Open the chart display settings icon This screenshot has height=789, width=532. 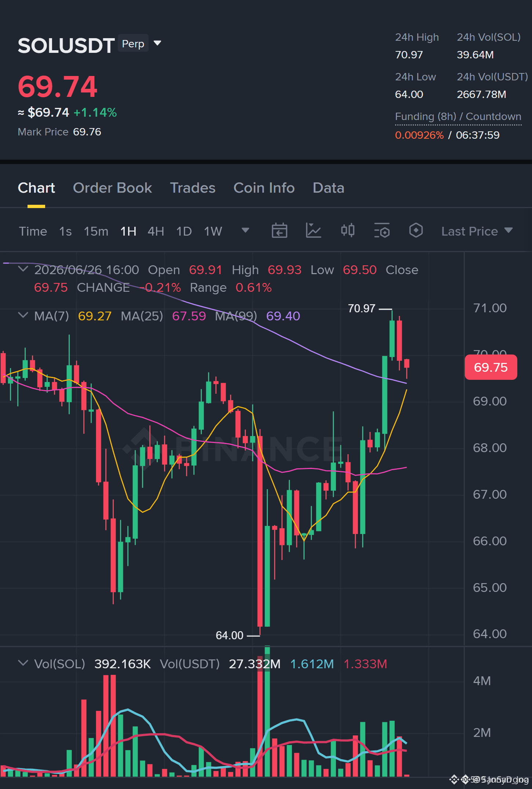pyautogui.click(x=382, y=231)
